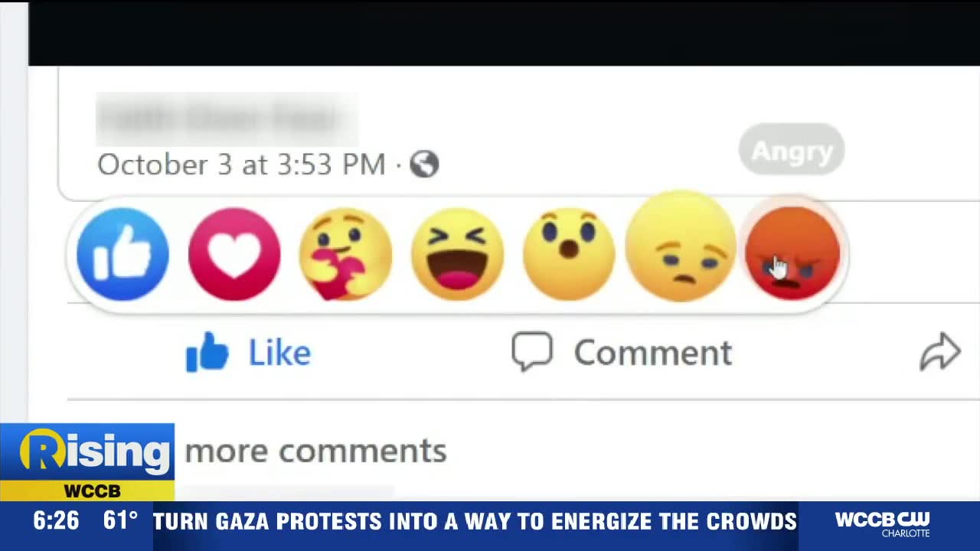Click the Like button below reactions
This screenshot has width=980, height=551.
249,353
